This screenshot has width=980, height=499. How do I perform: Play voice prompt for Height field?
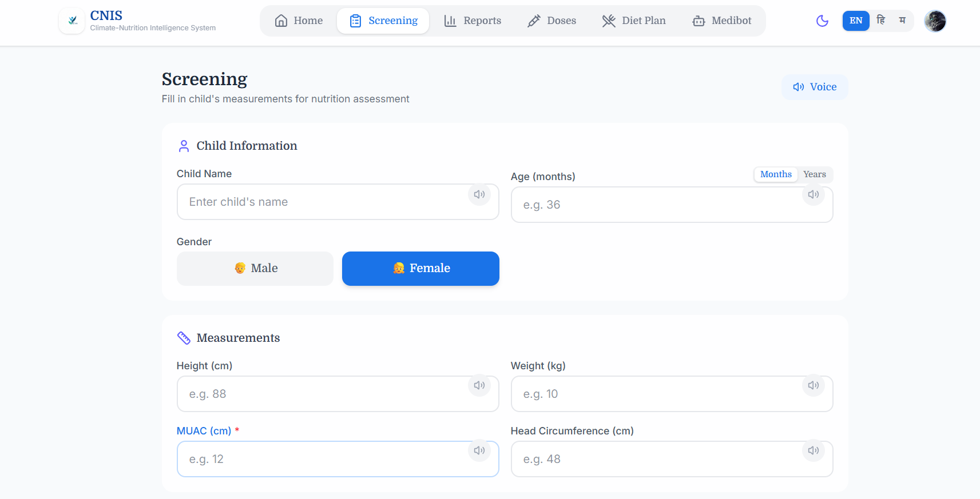479,385
